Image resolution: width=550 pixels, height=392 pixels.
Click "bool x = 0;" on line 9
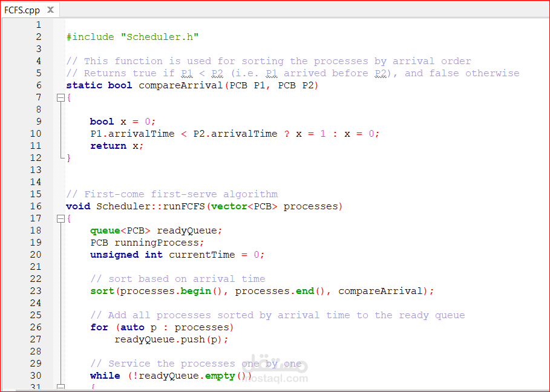click(x=123, y=122)
